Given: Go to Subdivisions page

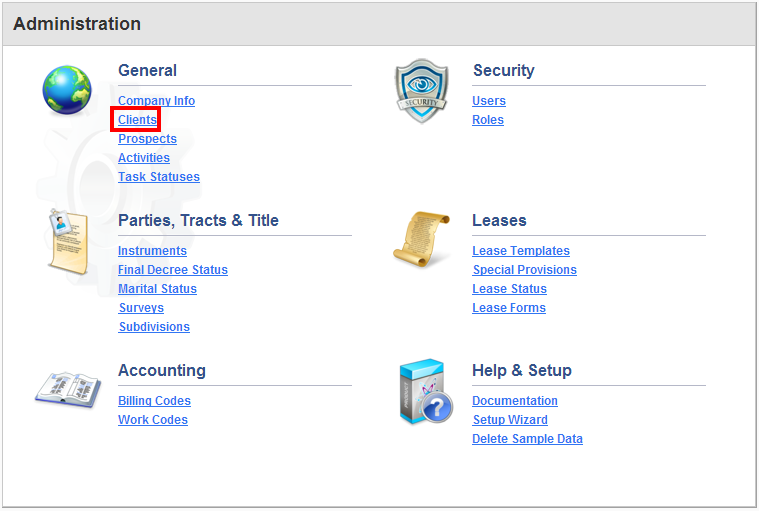Looking at the screenshot, I should tap(154, 327).
